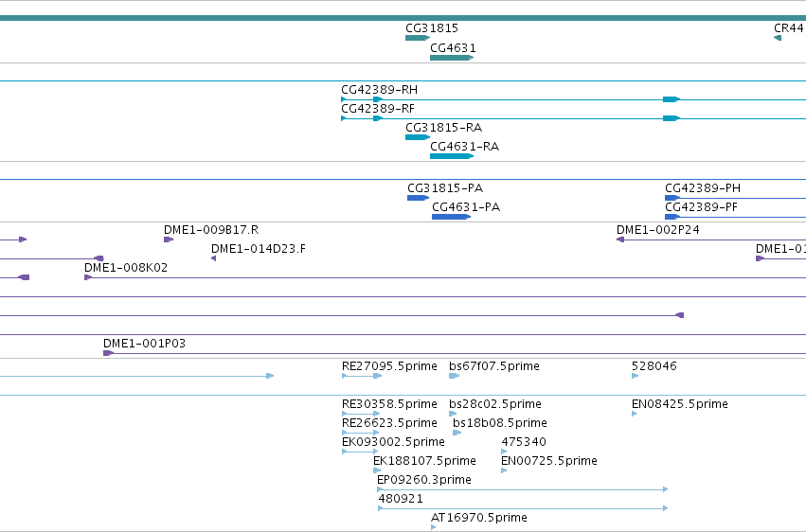Select the EP09260.3prime EST
Screen dimensions: 806x532
[x=522, y=489]
